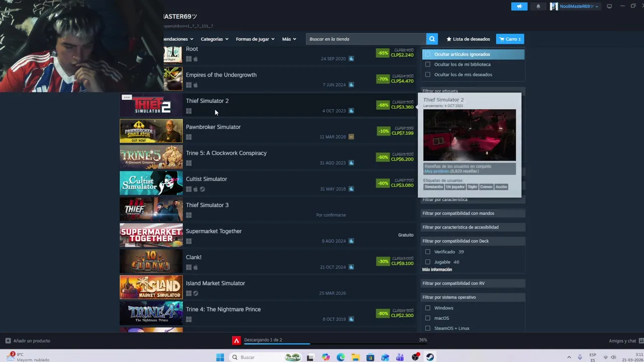Click the Trine 4 capsule image
The width and height of the screenshot is (644, 362).
point(151,314)
